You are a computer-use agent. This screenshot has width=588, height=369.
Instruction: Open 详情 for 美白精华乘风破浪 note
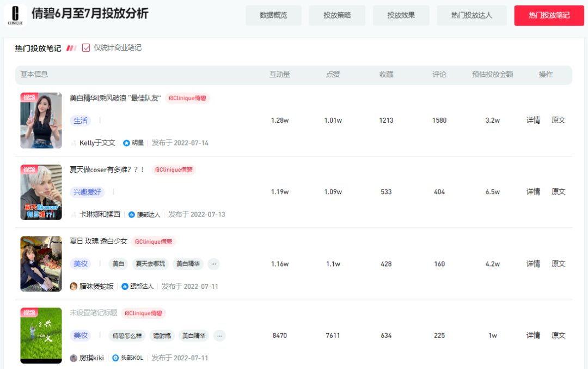[x=533, y=120]
